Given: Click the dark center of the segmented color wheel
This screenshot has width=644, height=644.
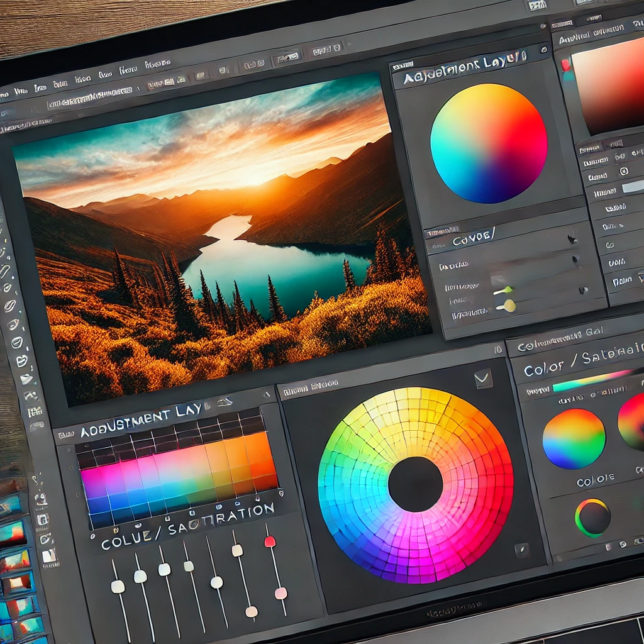Looking at the screenshot, I should click(x=416, y=484).
